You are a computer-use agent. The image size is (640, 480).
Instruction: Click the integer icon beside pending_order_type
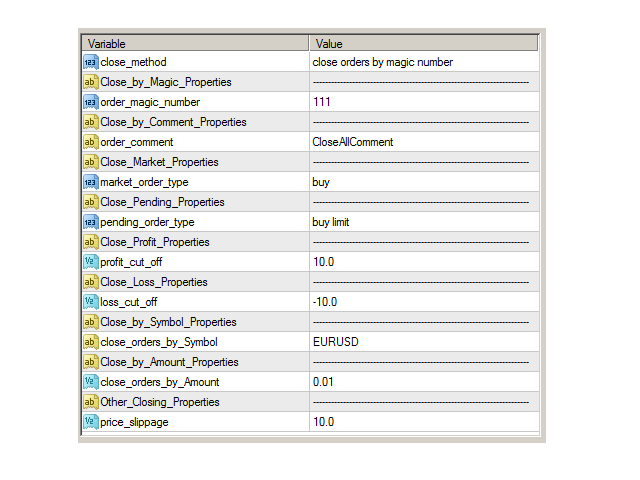pos(91,222)
